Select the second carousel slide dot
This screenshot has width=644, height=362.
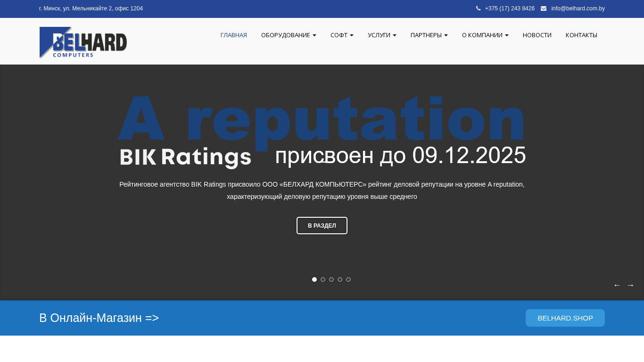coord(323,280)
